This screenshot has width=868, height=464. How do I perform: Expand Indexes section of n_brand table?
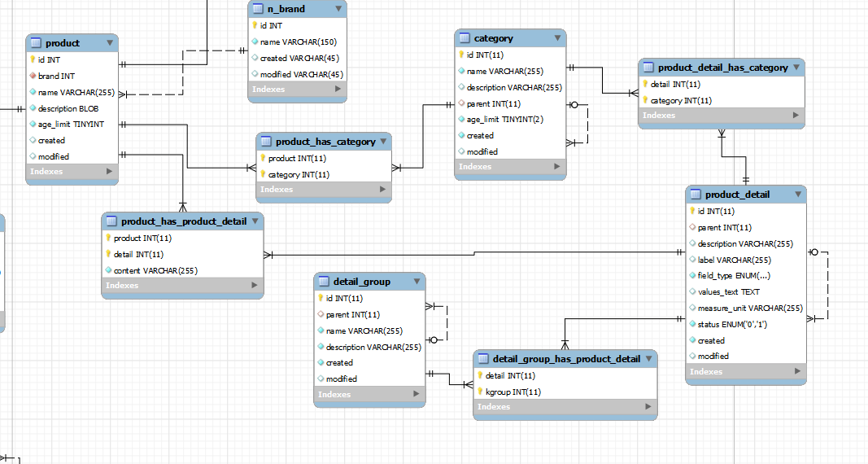click(x=338, y=89)
